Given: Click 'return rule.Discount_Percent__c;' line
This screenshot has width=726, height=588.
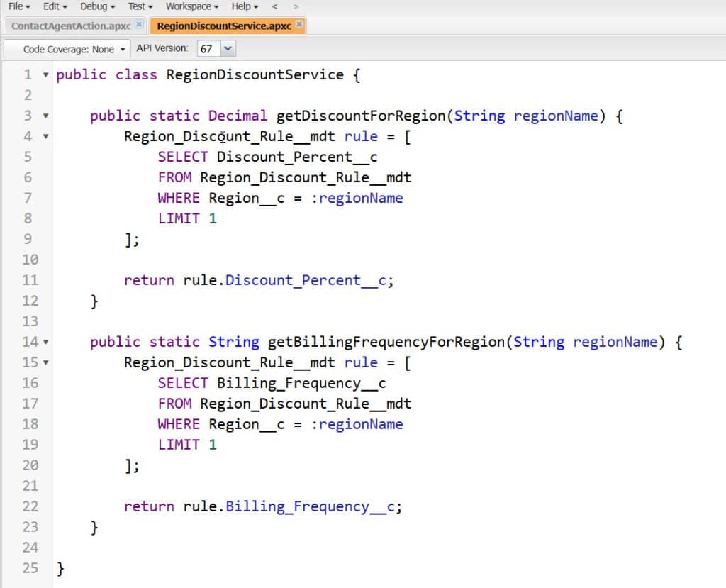Looking at the screenshot, I should [259, 280].
